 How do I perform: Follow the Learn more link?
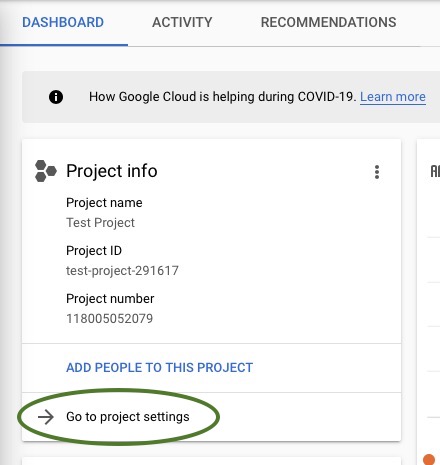tap(393, 97)
